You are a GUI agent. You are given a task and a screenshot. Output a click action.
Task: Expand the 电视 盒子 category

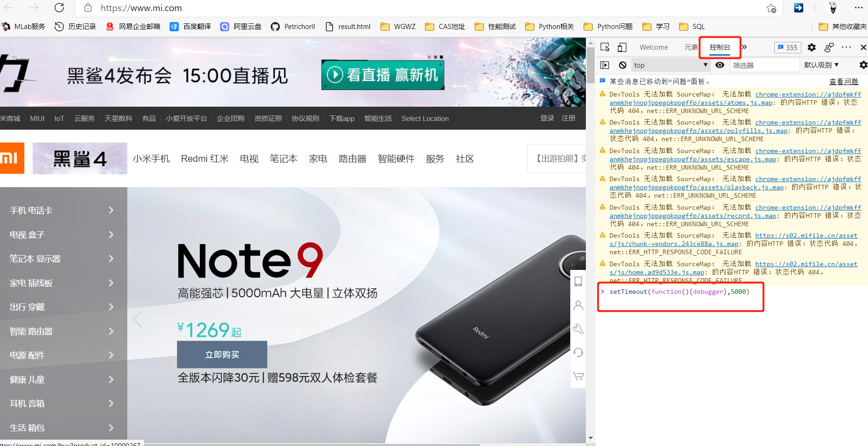click(63, 234)
